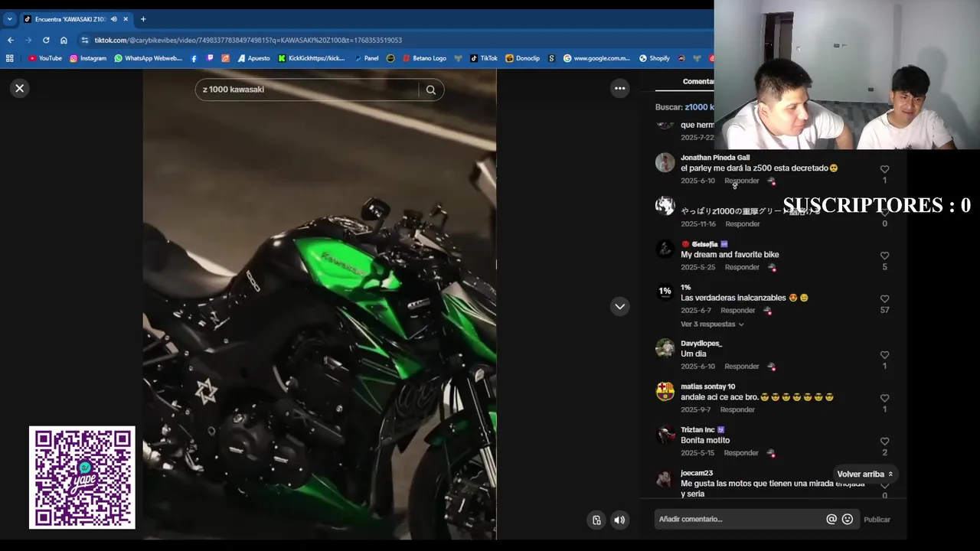The width and height of the screenshot is (980, 551).
Task: Open the three-dots more options menu
Action: click(620, 88)
